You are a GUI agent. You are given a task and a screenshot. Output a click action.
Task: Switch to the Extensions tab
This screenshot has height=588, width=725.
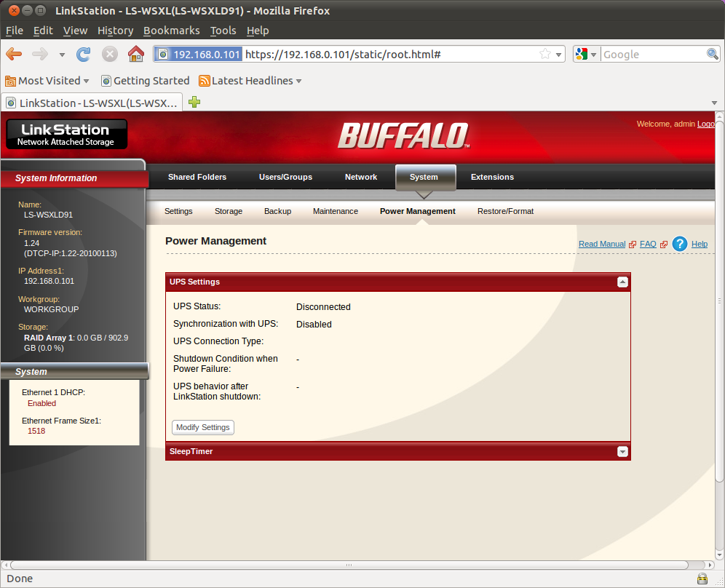pyautogui.click(x=492, y=177)
